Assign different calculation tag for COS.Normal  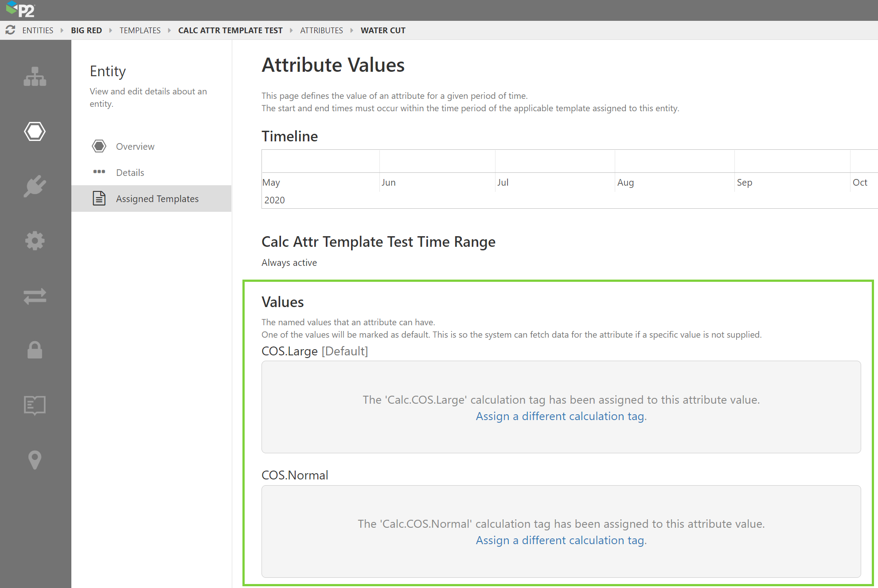click(x=561, y=541)
